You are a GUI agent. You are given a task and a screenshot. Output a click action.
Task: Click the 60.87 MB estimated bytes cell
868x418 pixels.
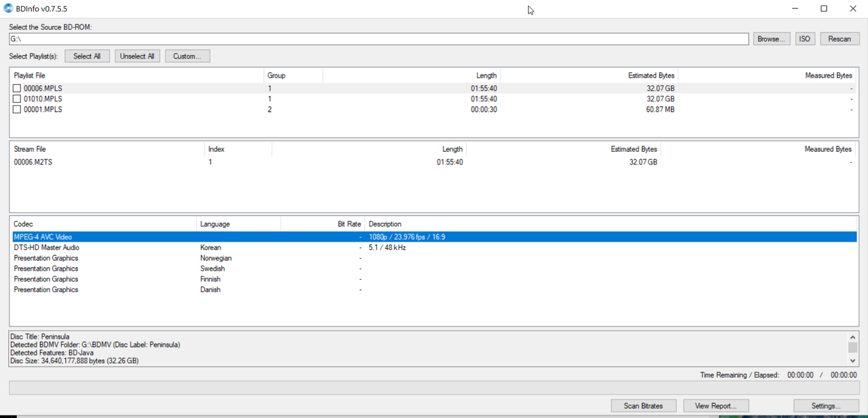pos(660,110)
